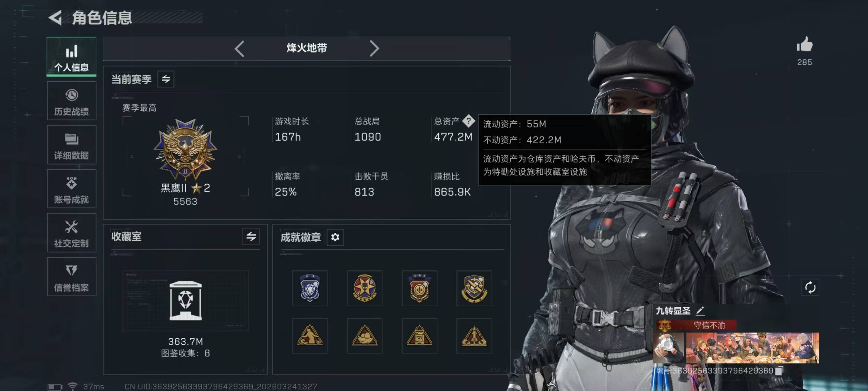The width and height of the screenshot is (868, 391).
Task: Click the rotate character refresh icon
Action: tap(810, 287)
